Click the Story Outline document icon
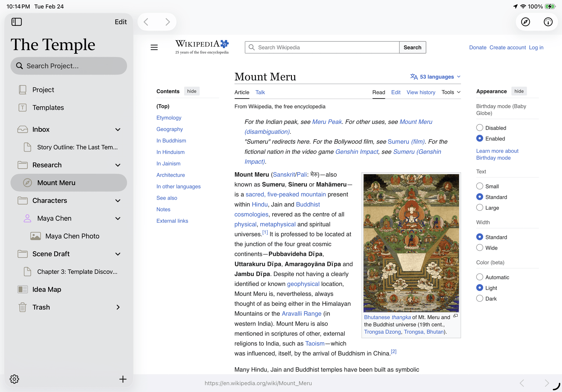The image size is (562, 392). pyautogui.click(x=27, y=147)
